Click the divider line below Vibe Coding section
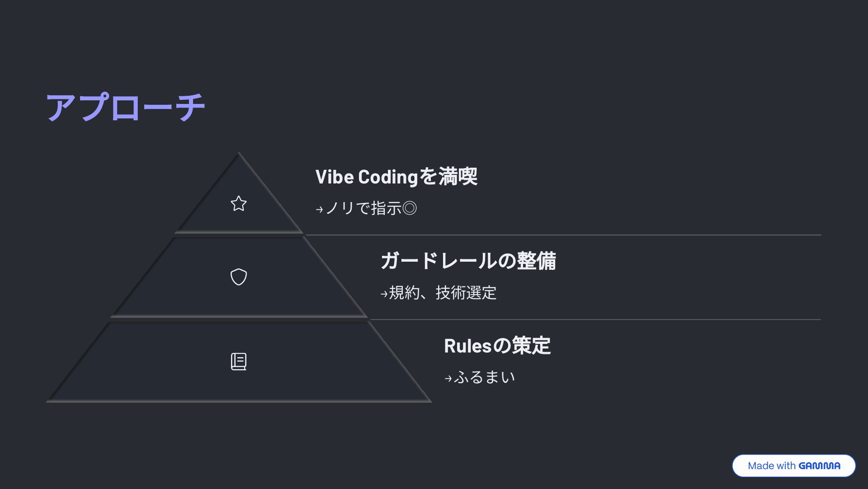868x489 pixels. point(563,235)
